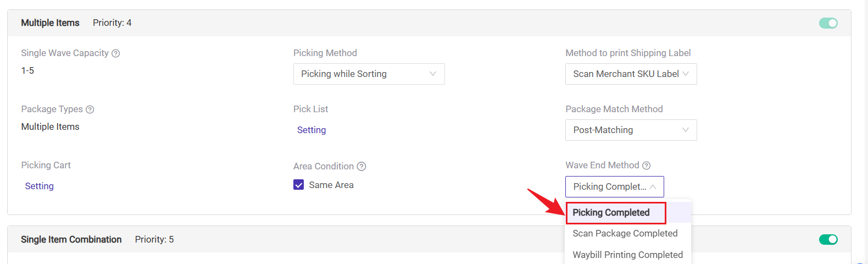Open the Picking while Sorting dropdown
This screenshot has height=264, width=868.
click(369, 74)
